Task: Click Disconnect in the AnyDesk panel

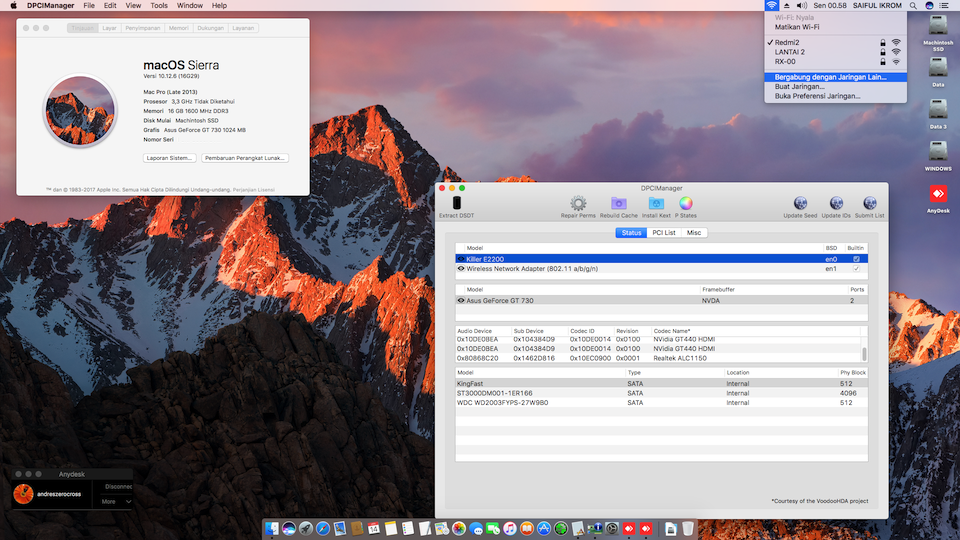Action: [x=118, y=487]
